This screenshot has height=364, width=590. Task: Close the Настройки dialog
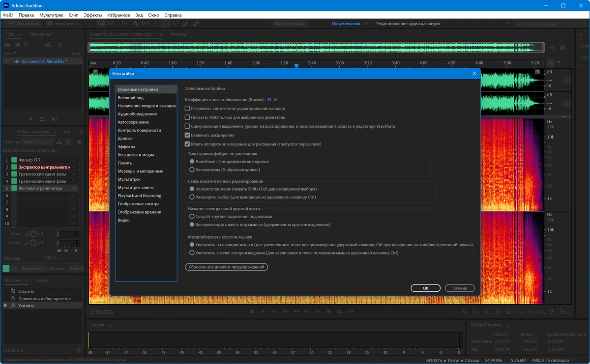[474, 73]
